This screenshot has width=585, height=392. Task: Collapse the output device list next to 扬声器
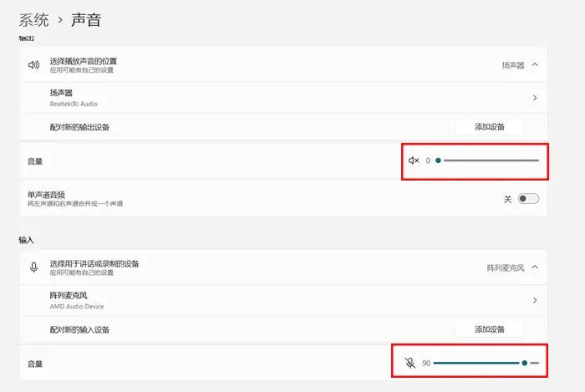535,64
